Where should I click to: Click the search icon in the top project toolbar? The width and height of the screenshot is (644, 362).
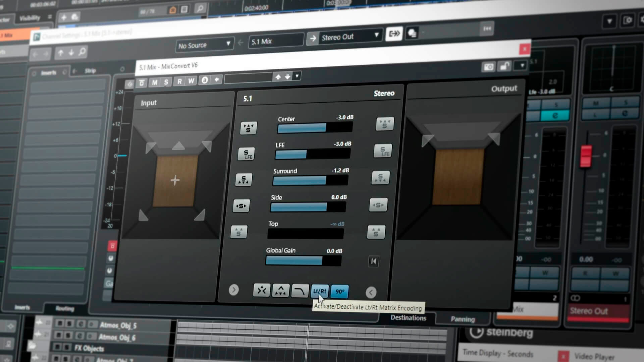click(200, 8)
